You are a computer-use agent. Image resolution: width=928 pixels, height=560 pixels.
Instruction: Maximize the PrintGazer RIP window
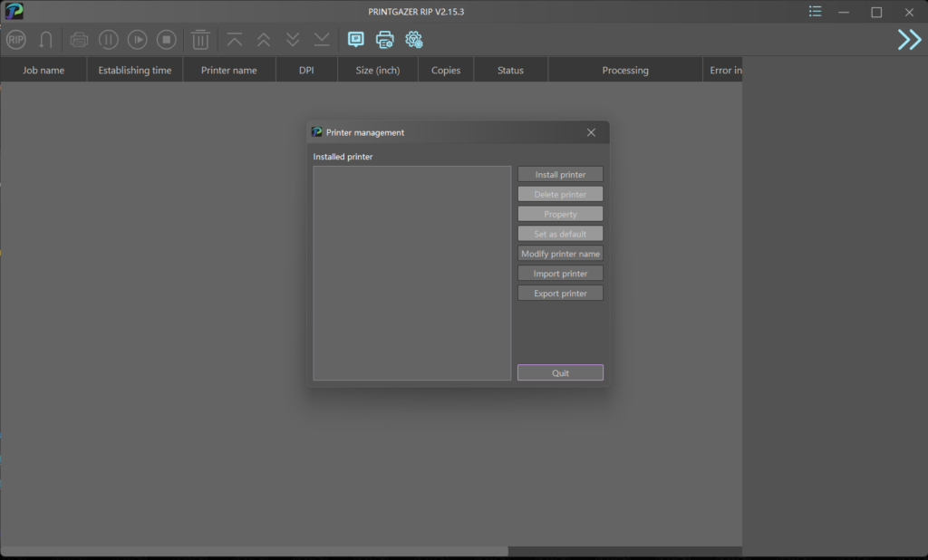tap(876, 12)
